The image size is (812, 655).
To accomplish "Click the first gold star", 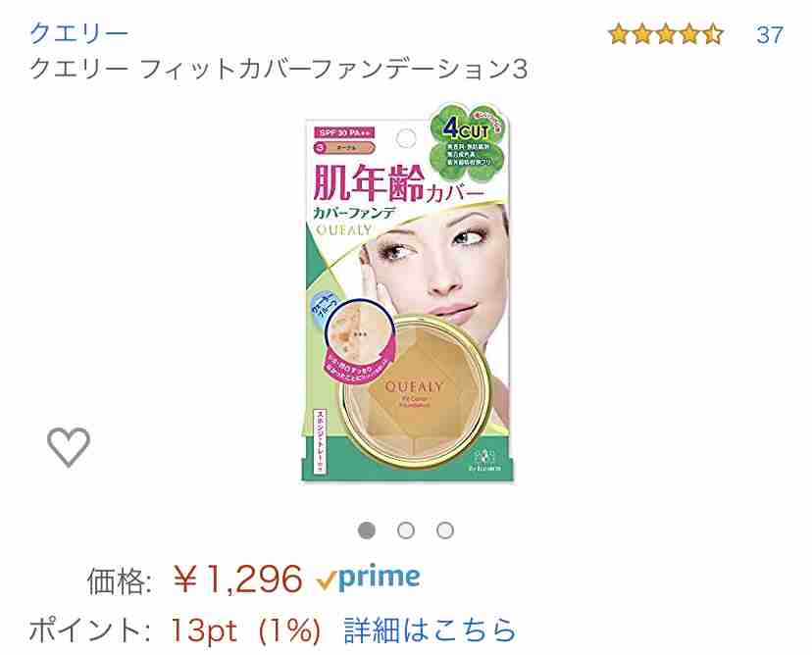I will (x=619, y=34).
